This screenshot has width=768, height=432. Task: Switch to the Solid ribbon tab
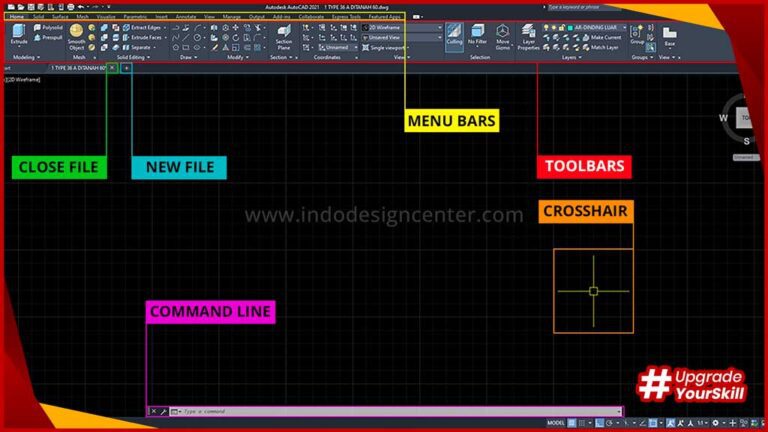pyautogui.click(x=38, y=17)
